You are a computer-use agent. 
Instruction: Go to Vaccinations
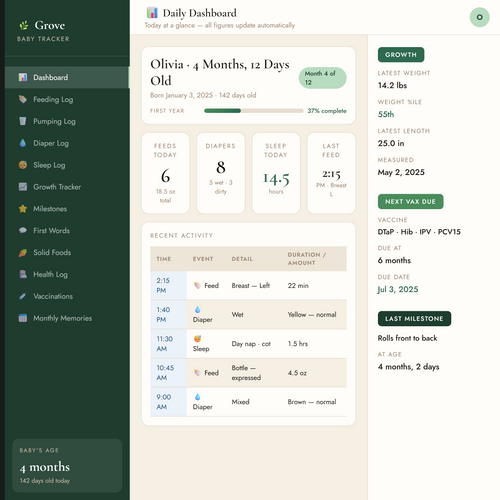[x=67, y=296]
